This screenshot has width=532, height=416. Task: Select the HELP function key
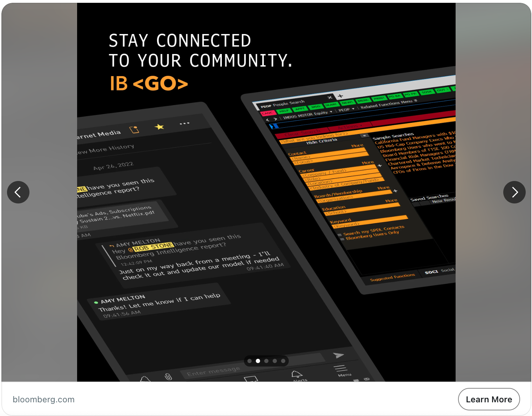(284, 111)
